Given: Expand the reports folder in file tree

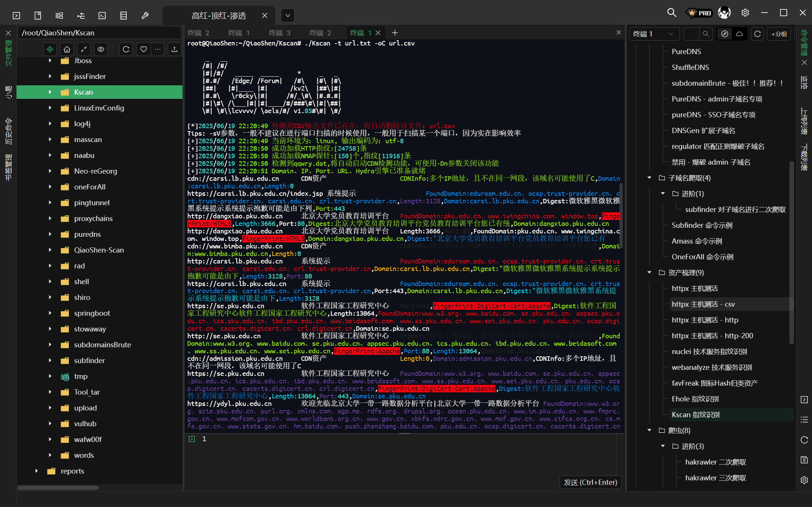Looking at the screenshot, I should point(36,471).
